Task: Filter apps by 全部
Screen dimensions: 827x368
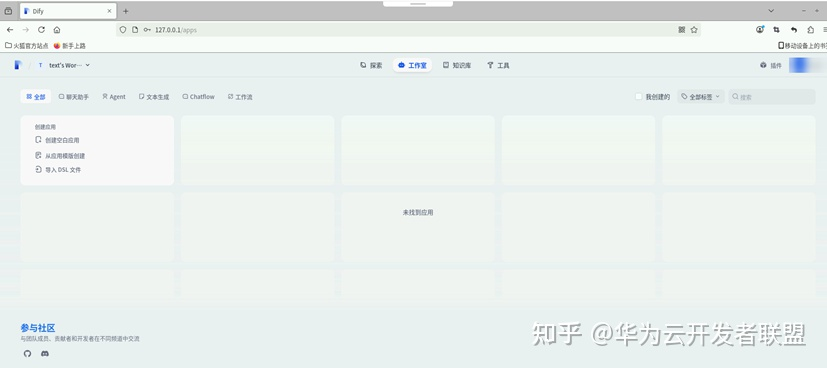Action: coord(36,96)
